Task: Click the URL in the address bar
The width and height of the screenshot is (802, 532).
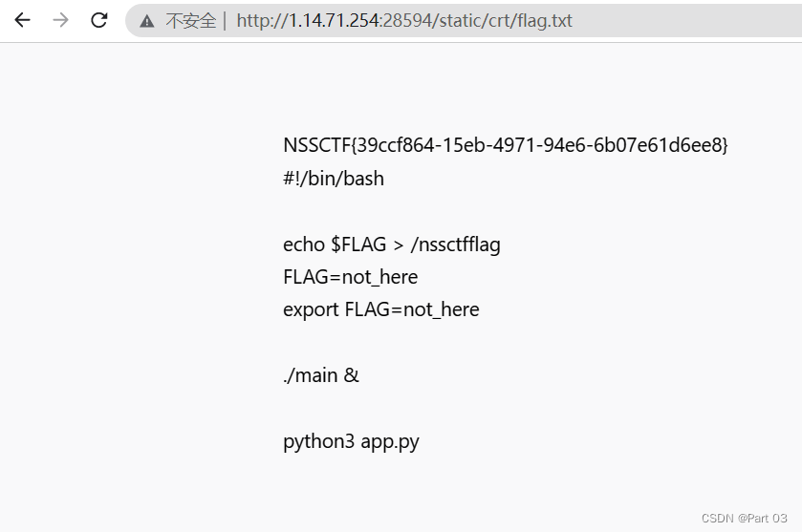Action: tap(404, 21)
